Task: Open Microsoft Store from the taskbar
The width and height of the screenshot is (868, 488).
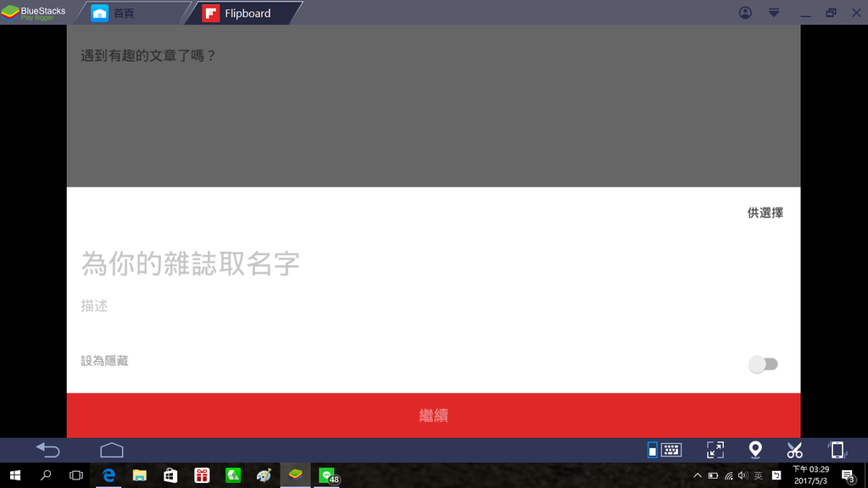Action: [170, 475]
